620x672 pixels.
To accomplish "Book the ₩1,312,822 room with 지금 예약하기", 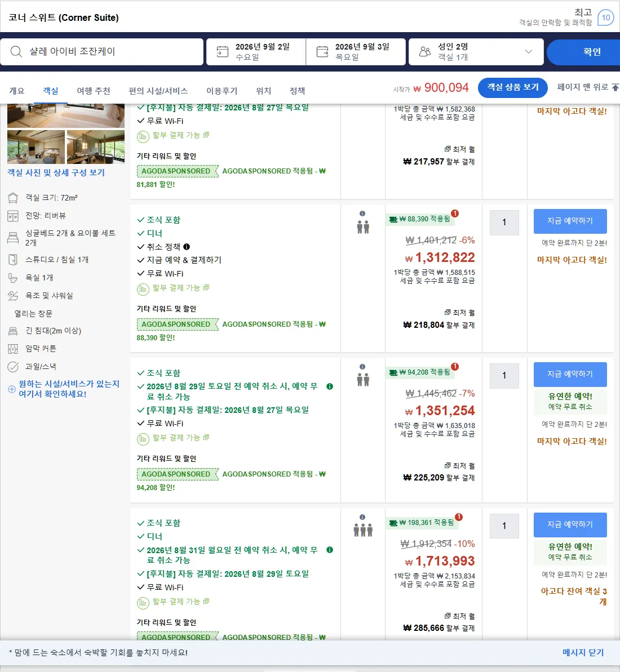I will (570, 221).
